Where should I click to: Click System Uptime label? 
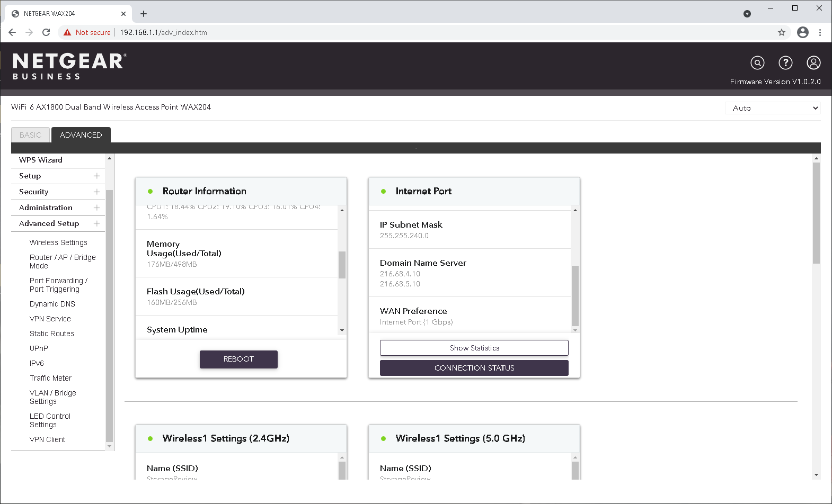(x=177, y=329)
